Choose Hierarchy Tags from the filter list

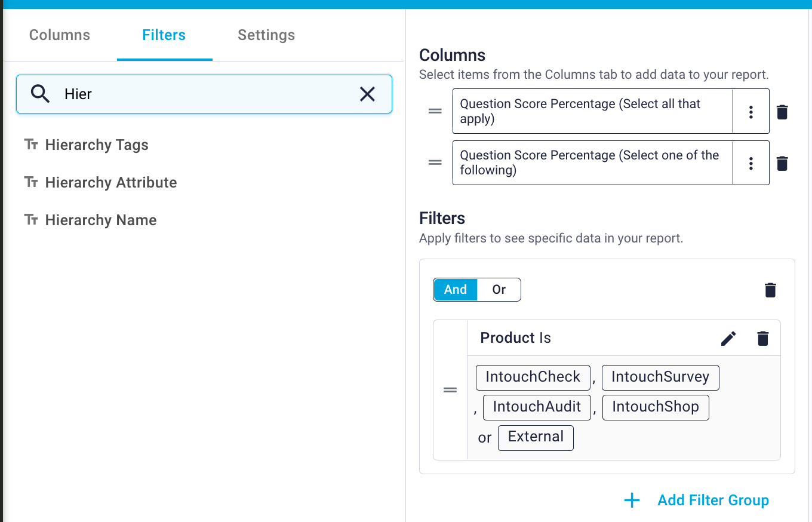(x=97, y=145)
